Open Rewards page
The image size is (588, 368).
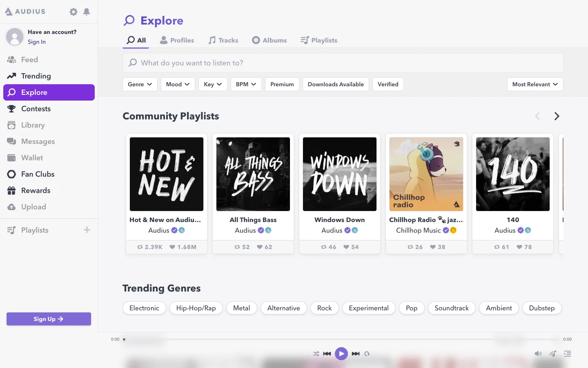point(49,191)
